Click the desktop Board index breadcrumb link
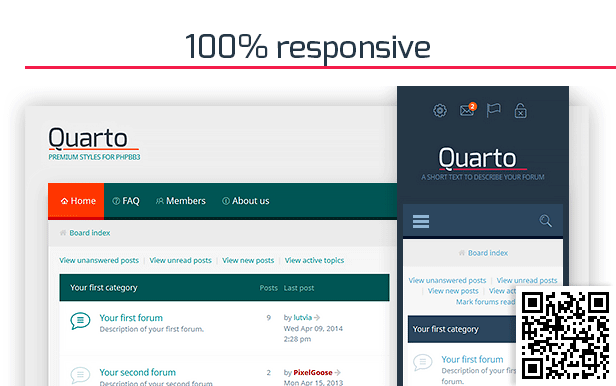The width and height of the screenshot is (616, 386). [x=90, y=233]
